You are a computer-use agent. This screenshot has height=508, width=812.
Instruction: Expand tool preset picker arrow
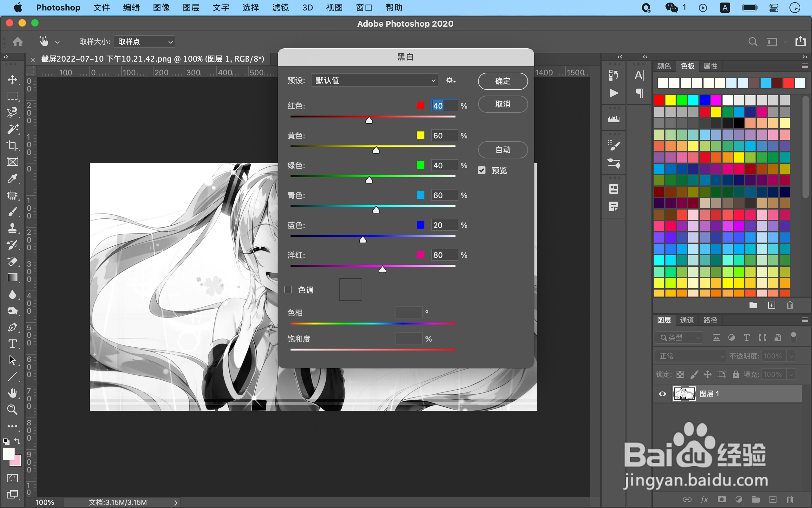57,42
